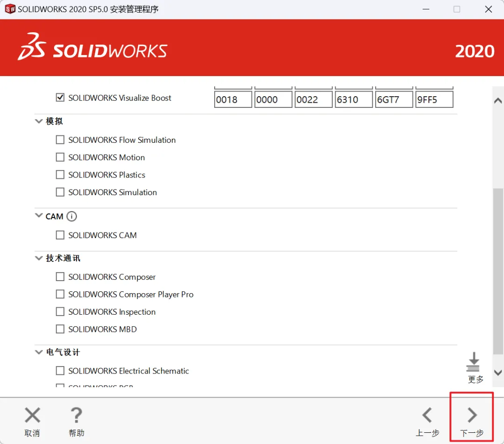Minimize the installer window

coord(426,9)
